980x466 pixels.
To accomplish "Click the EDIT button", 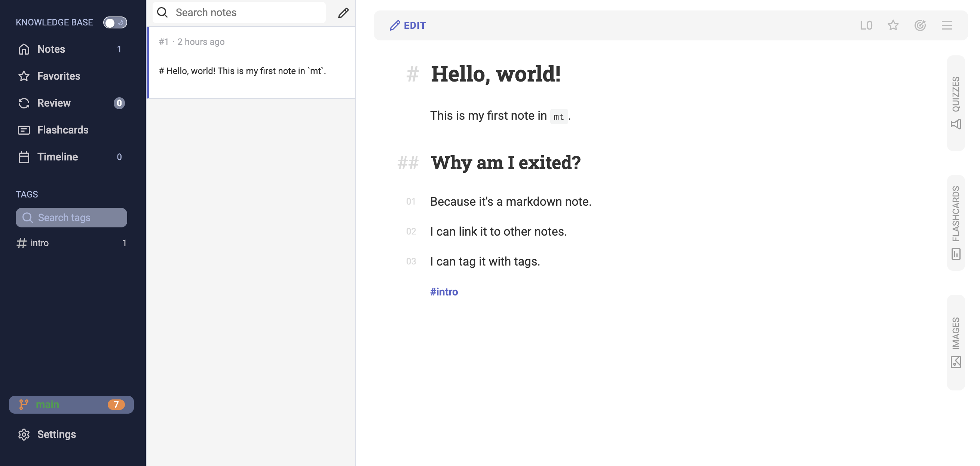I will [408, 25].
